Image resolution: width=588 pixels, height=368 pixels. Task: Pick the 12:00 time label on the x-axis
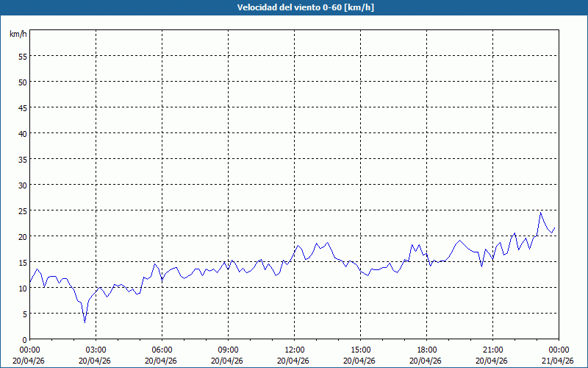[x=294, y=350]
